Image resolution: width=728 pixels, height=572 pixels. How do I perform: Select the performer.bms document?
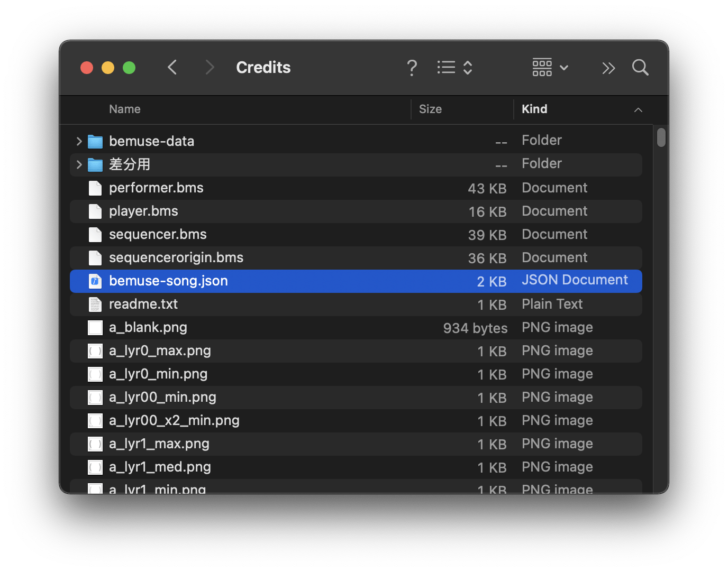[x=156, y=188]
